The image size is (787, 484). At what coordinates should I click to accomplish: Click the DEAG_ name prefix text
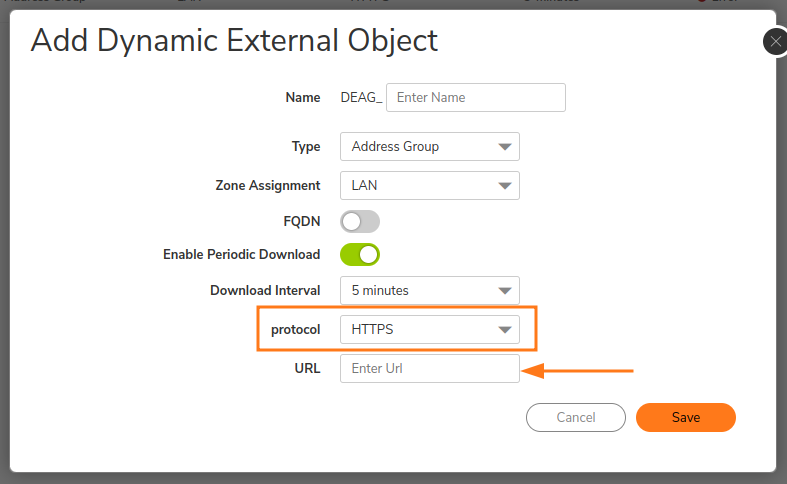coord(362,98)
